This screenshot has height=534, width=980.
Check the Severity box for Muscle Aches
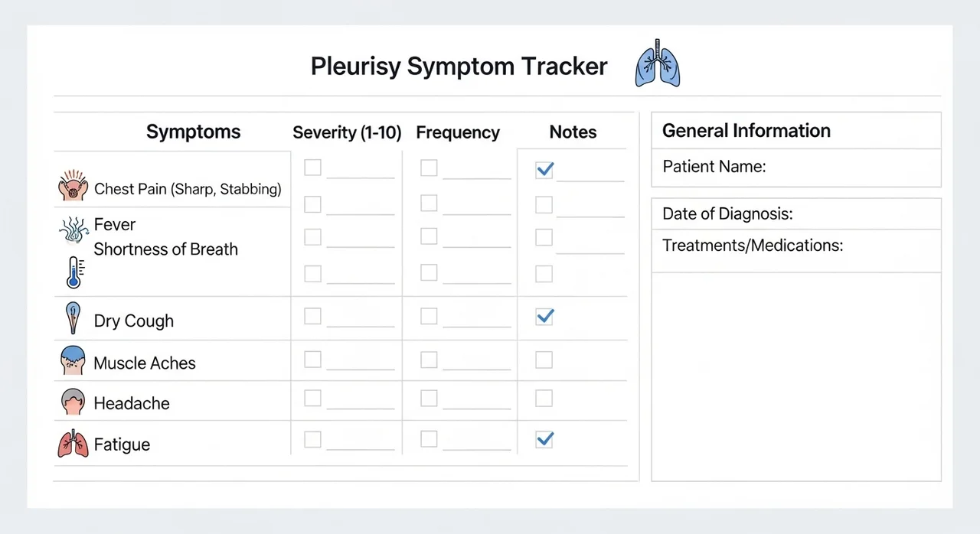[x=312, y=359]
